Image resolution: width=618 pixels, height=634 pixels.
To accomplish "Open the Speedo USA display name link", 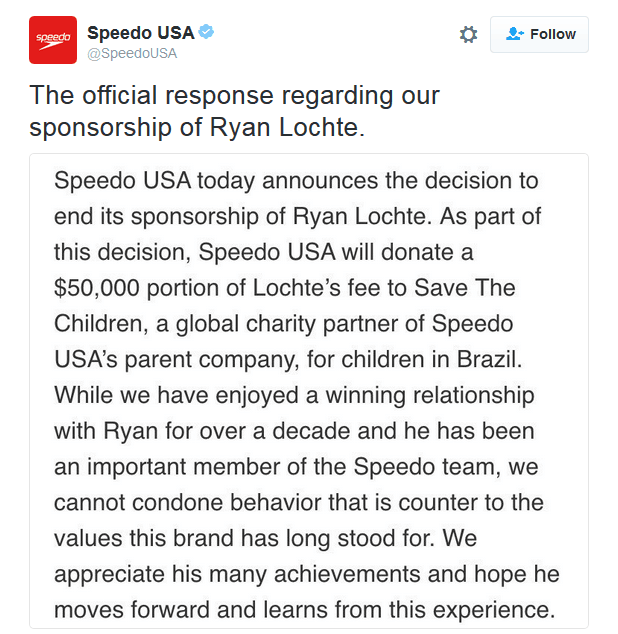I will 141,33.
